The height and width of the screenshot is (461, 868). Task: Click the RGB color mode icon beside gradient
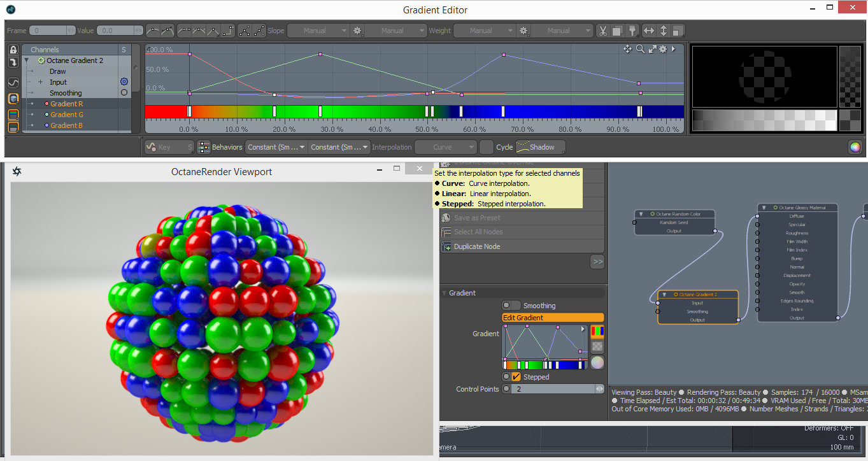pyautogui.click(x=597, y=331)
